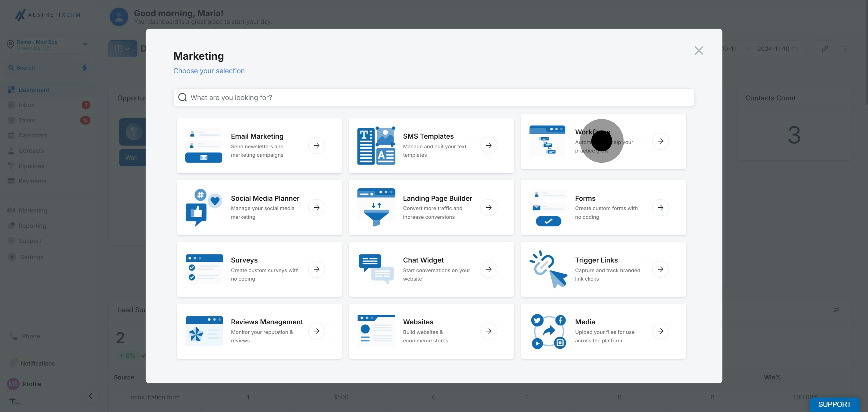The height and width of the screenshot is (412, 868).
Task: Open Inbox in sidebar
Action: coord(26,105)
